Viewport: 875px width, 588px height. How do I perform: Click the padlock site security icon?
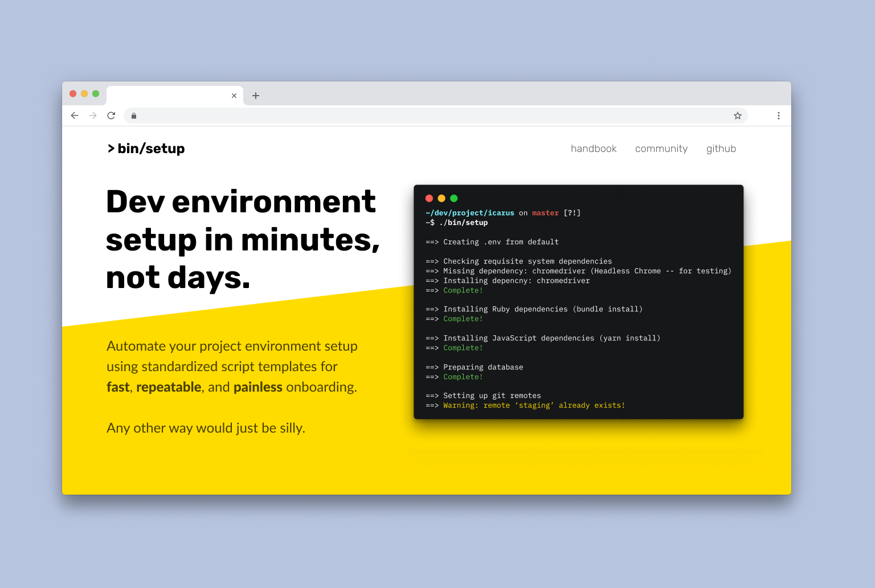click(134, 116)
